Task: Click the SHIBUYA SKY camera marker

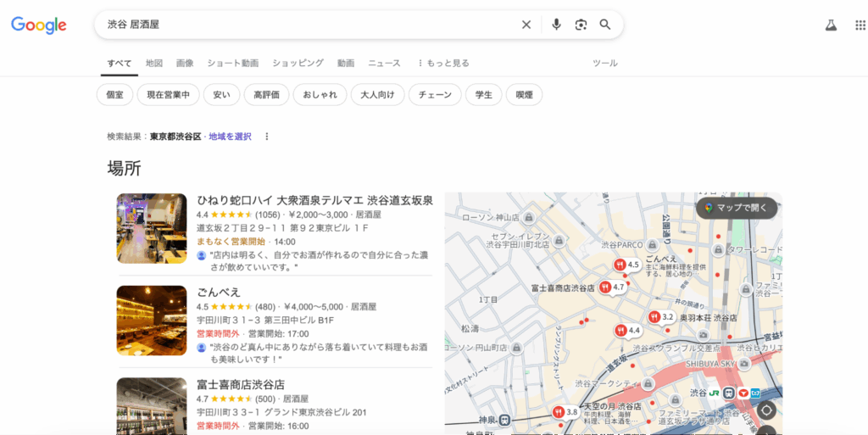Action: [744, 363]
